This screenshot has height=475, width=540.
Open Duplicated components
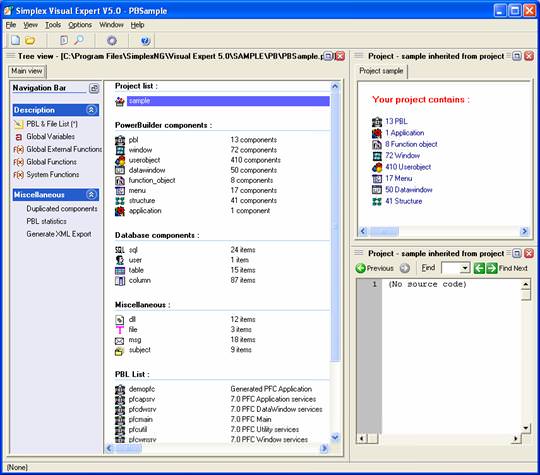pos(62,209)
